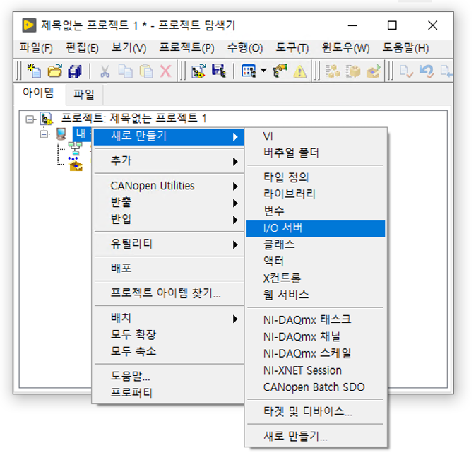
Task: Open the 윈도우(W) menu
Action: click(346, 48)
